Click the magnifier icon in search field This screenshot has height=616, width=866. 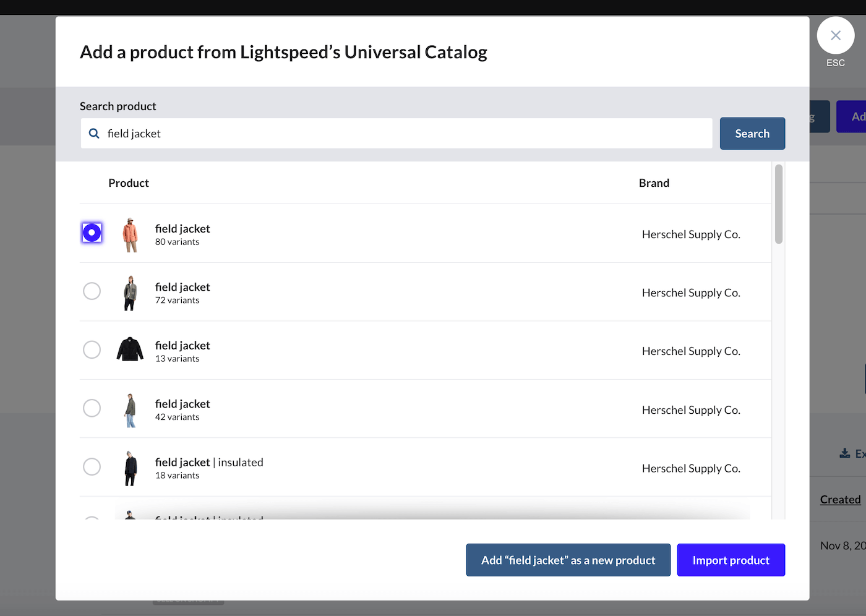click(x=94, y=134)
